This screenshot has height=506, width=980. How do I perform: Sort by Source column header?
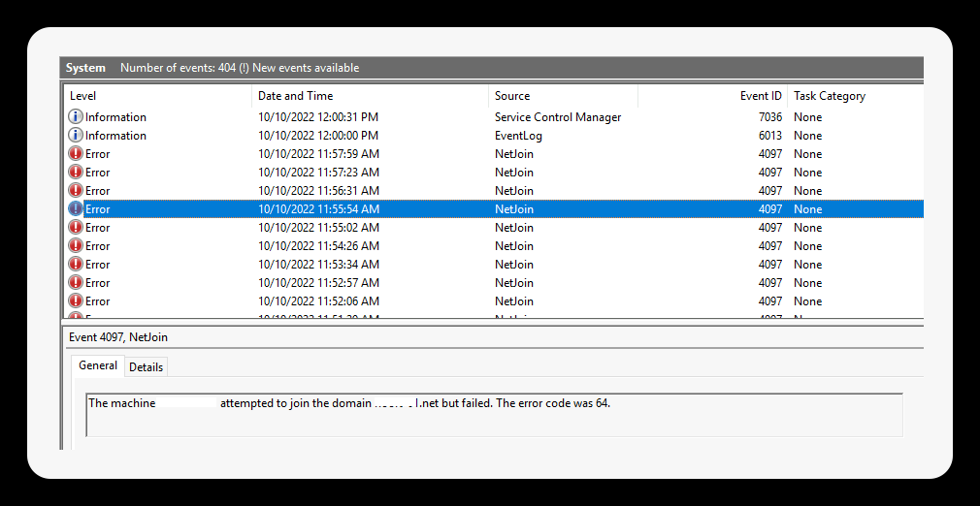(563, 96)
